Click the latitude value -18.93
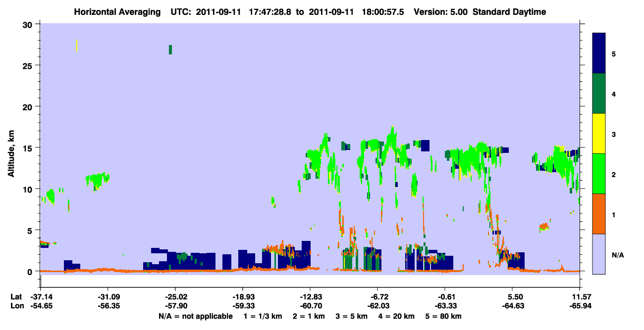 (x=242, y=296)
